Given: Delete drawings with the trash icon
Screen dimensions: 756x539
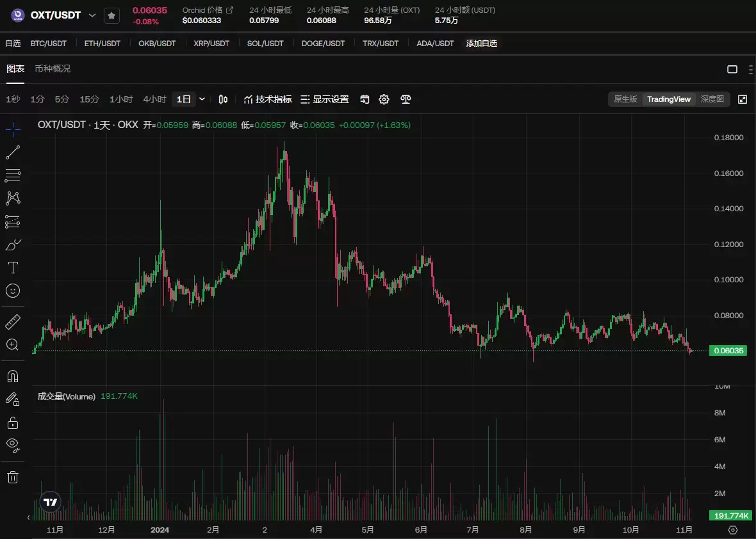Looking at the screenshot, I should coord(13,477).
